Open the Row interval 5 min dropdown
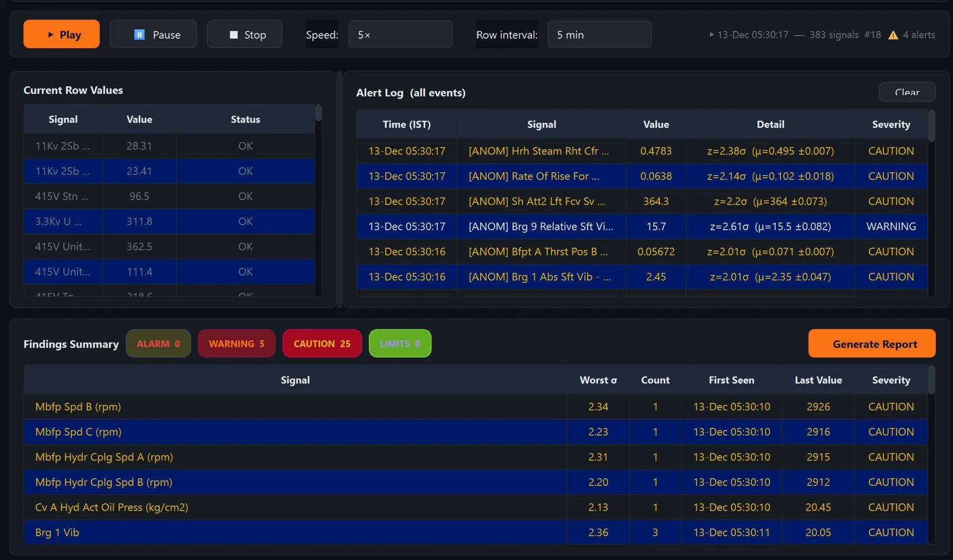This screenshot has width=953, height=560. (599, 34)
